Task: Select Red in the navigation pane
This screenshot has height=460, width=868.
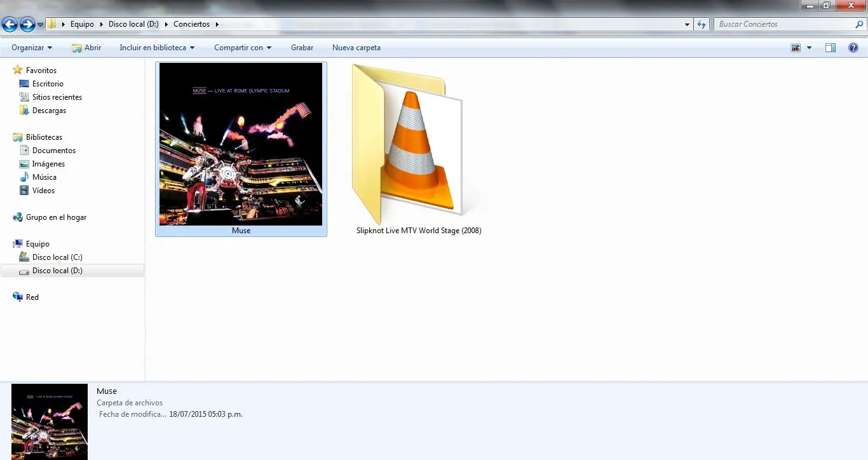Action: point(32,297)
